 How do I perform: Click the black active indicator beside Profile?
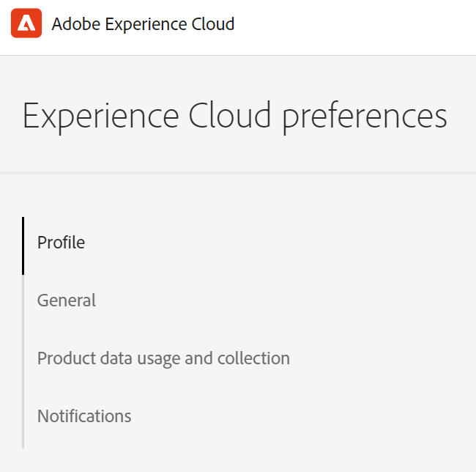pyautogui.click(x=23, y=246)
